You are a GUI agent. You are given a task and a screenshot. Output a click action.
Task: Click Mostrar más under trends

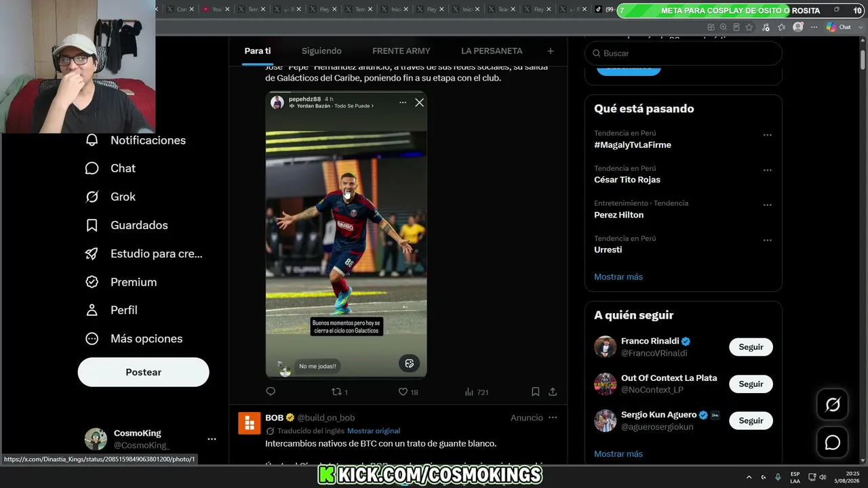pyautogui.click(x=618, y=277)
